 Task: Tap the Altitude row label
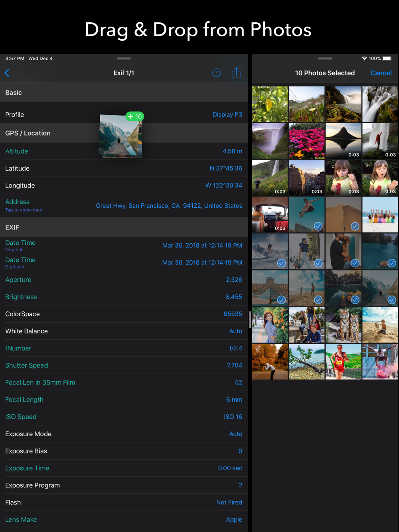[x=17, y=151]
